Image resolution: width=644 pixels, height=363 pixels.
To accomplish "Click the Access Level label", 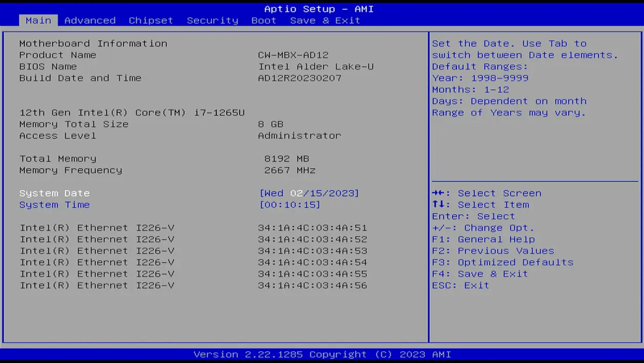I will 57,136.
